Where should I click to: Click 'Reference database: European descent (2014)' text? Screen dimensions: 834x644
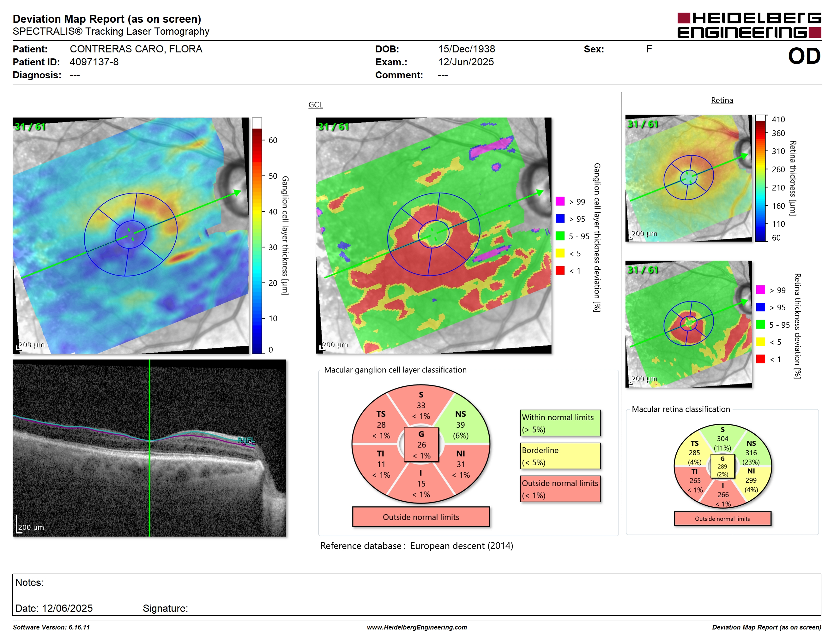point(417,546)
